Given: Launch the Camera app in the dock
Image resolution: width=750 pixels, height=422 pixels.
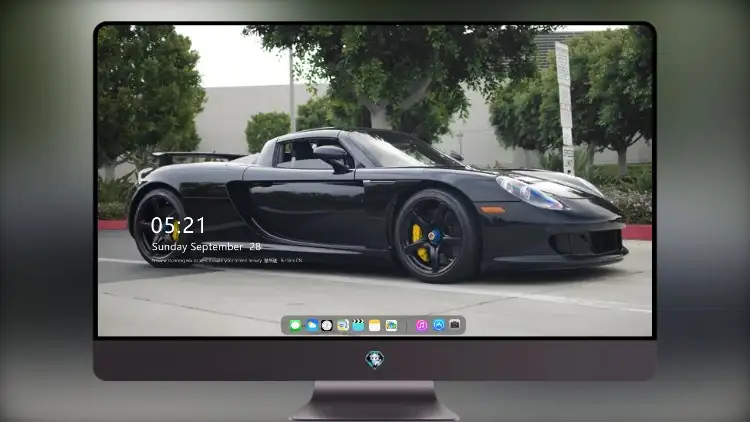Looking at the screenshot, I should [455, 325].
